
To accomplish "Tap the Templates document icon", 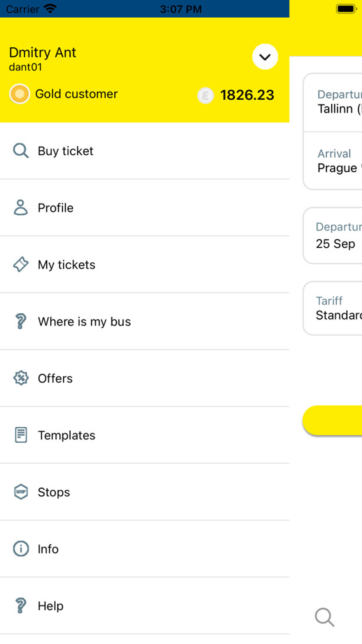I will tap(21, 435).
